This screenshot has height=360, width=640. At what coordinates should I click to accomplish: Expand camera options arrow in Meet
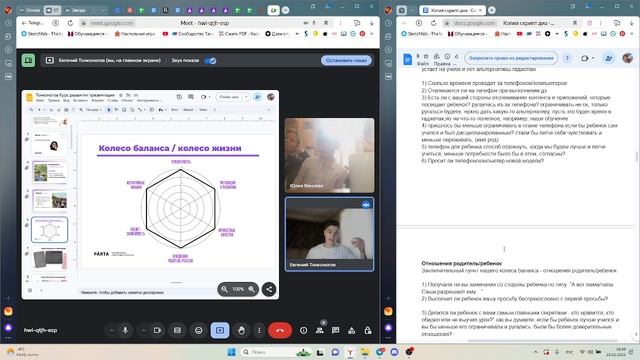pyautogui.click(x=144, y=330)
